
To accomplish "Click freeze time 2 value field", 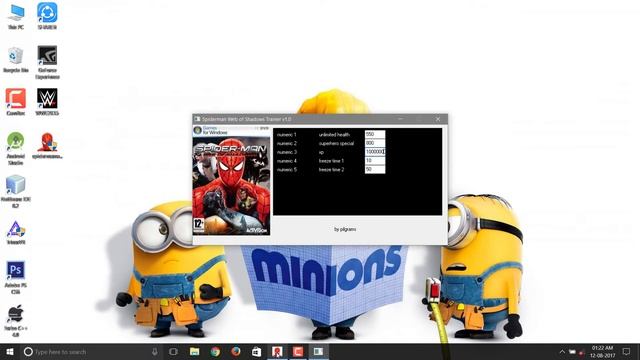I will [x=375, y=169].
